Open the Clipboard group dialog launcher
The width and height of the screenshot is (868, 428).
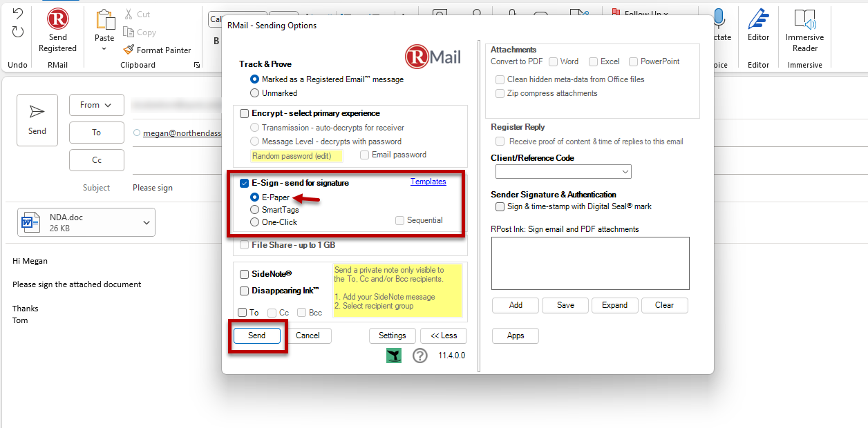[x=197, y=65]
